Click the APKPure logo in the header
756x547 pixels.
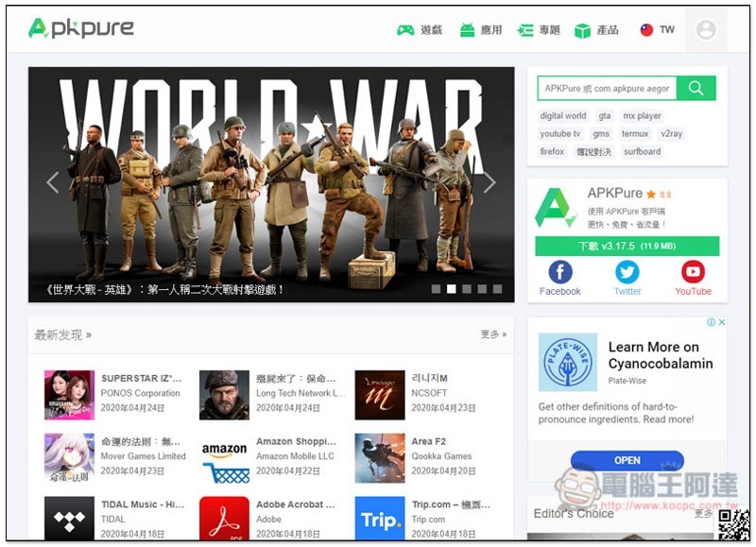coord(81,28)
